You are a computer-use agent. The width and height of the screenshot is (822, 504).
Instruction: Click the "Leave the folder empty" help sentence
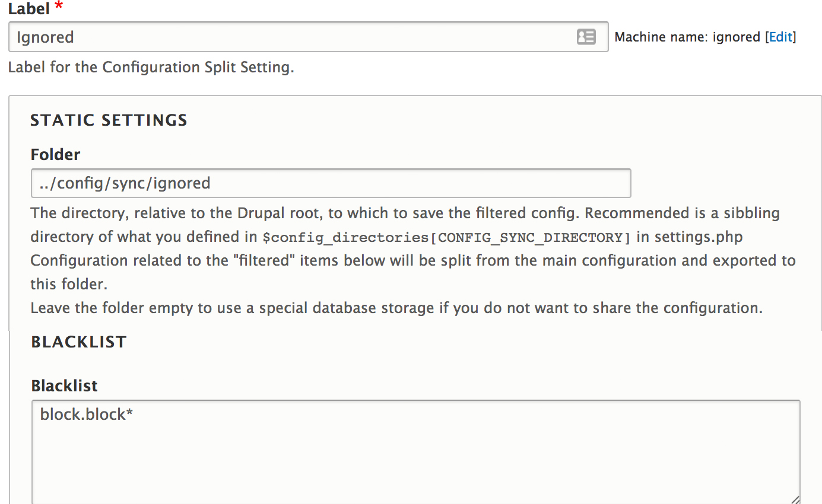pyautogui.click(x=396, y=308)
